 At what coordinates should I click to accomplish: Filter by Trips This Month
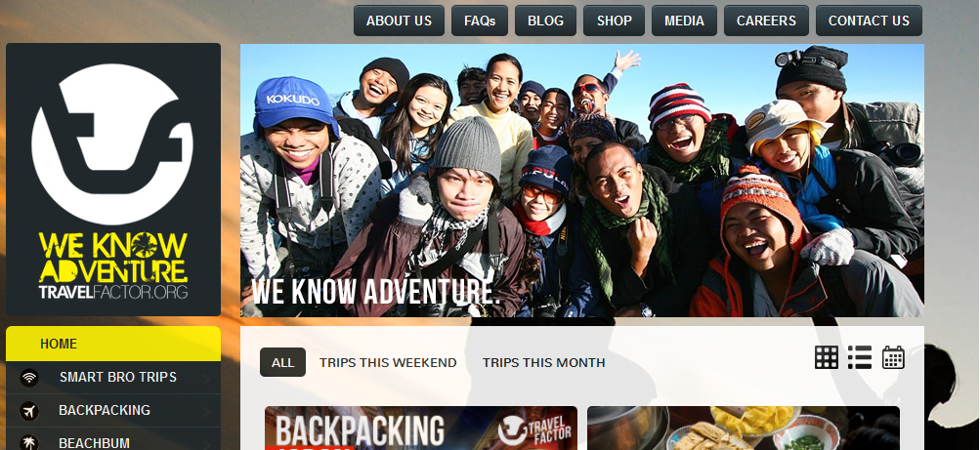point(544,362)
